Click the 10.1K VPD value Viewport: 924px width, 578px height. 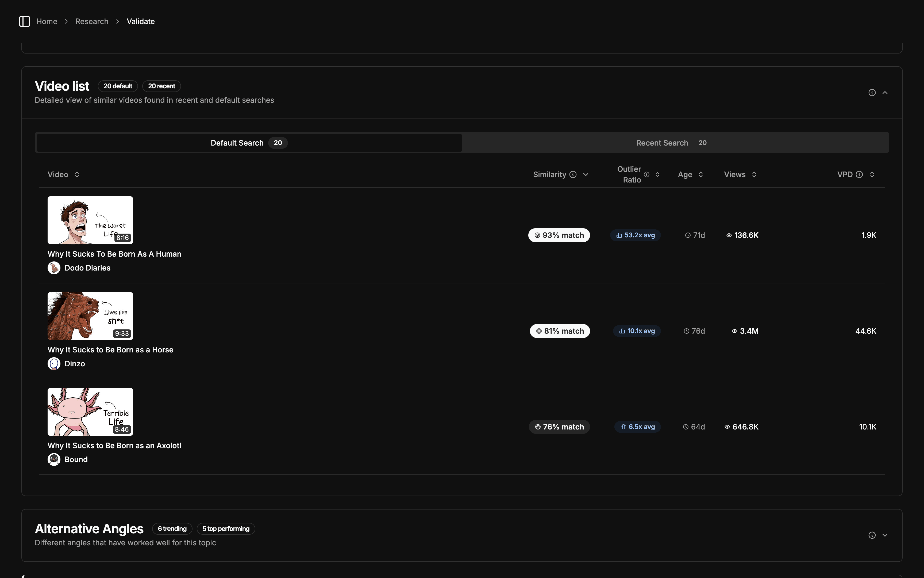tap(868, 427)
